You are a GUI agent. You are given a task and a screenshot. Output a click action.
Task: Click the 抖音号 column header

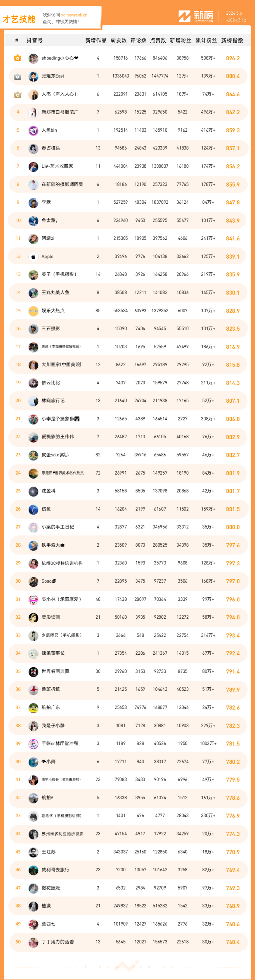click(x=35, y=40)
